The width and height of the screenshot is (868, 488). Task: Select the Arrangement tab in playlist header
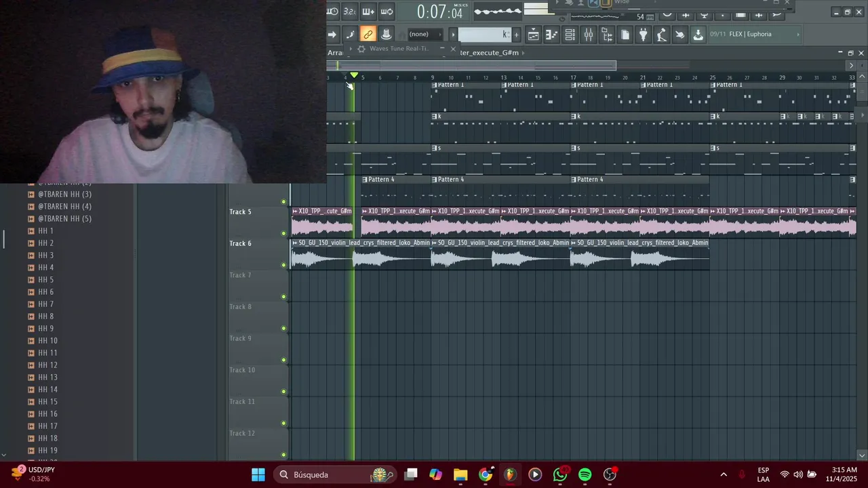point(336,53)
